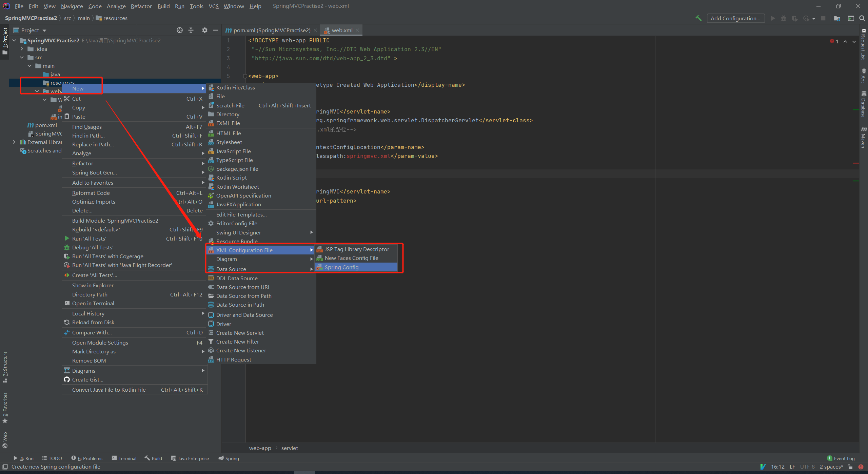868x474 pixels.
Task: Click Locate in Project target icon
Action: click(x=180, y=30)
